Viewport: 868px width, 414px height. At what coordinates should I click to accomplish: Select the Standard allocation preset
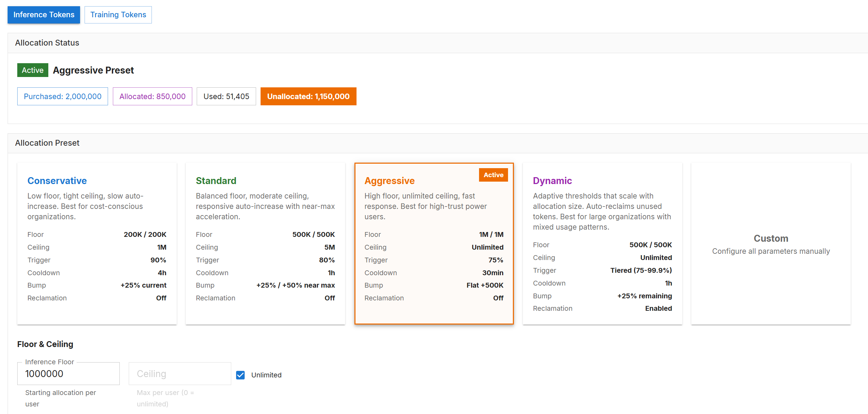tap(265, 242)
